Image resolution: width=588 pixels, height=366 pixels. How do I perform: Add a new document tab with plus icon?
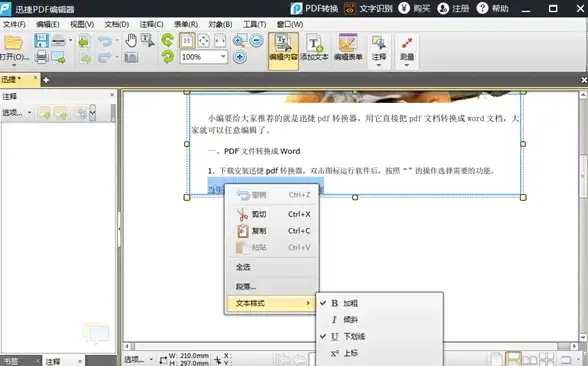46,80
